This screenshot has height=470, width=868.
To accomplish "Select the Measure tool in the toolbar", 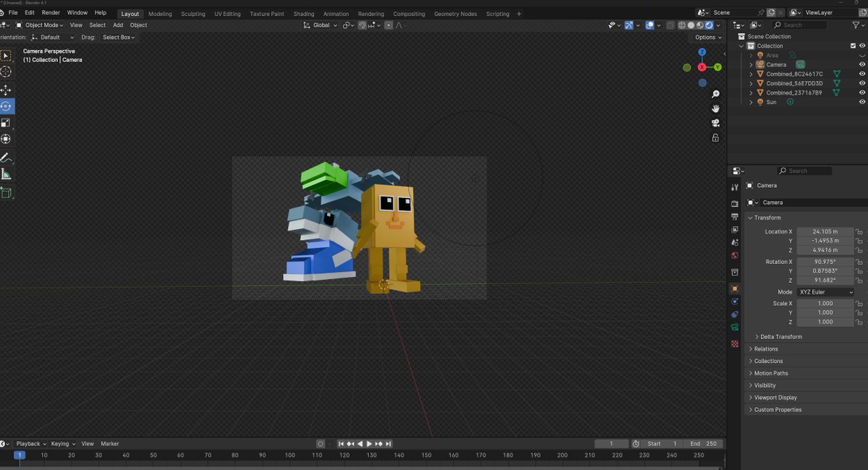I will pyautogui.click(x=6, y=174).
